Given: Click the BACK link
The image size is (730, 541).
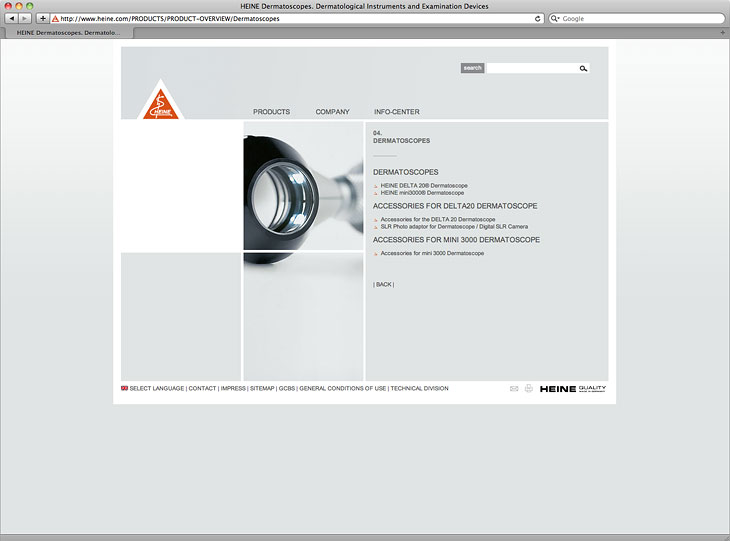Looking at the screenshot, I should pos(384,284).
